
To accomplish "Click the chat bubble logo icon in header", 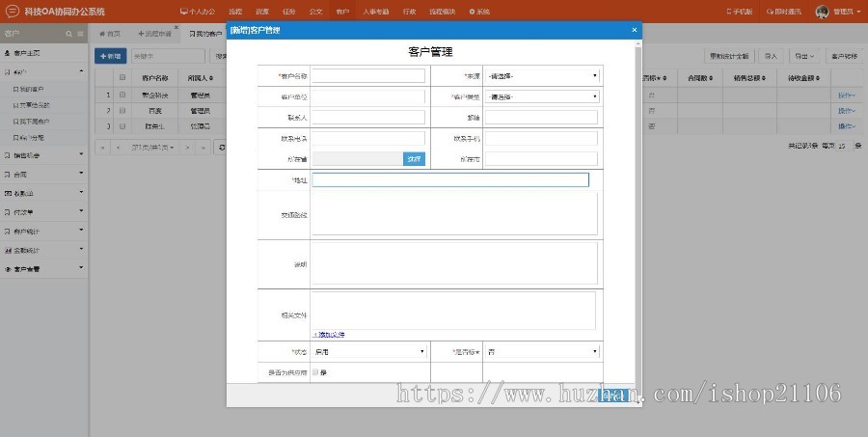I will click(12, 11).
